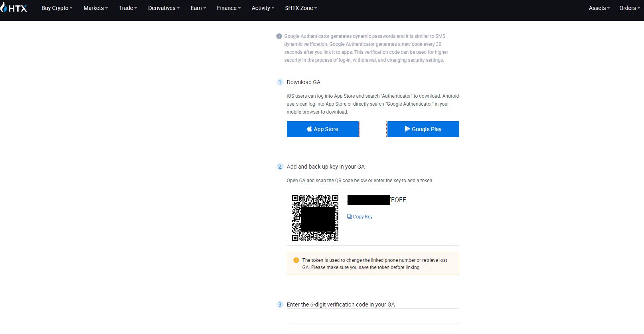Click the QR code image
Image resolution: width=644 pixels, height=334 pixels.
pyautogui.click(x=315, y=218)
